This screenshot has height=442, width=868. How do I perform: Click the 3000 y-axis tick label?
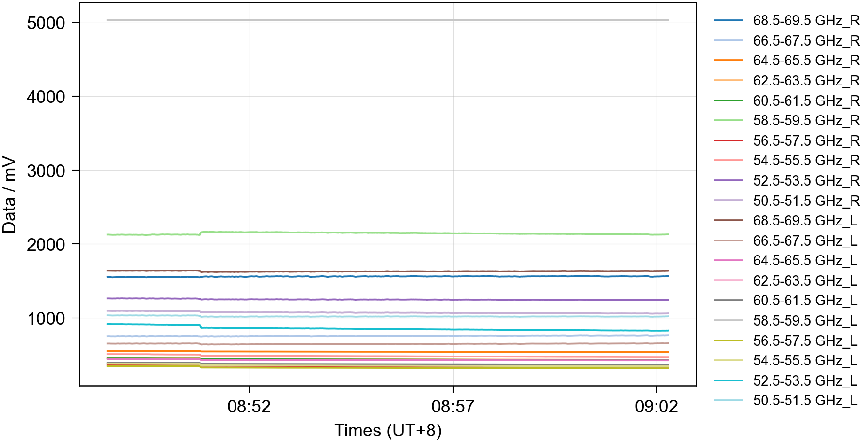pyautogui.click(x=46, y=171)
